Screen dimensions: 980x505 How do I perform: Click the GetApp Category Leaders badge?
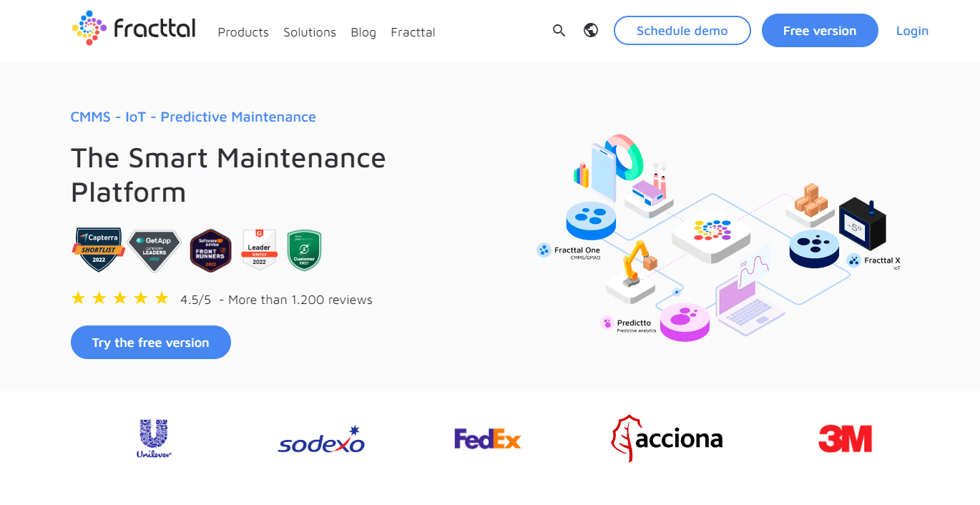click(155, 250)
